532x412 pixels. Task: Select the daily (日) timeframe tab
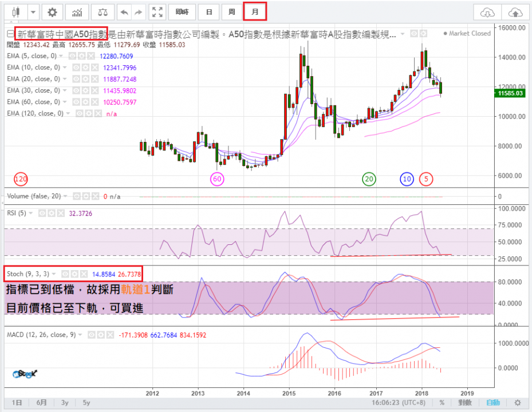pos(210,12)
